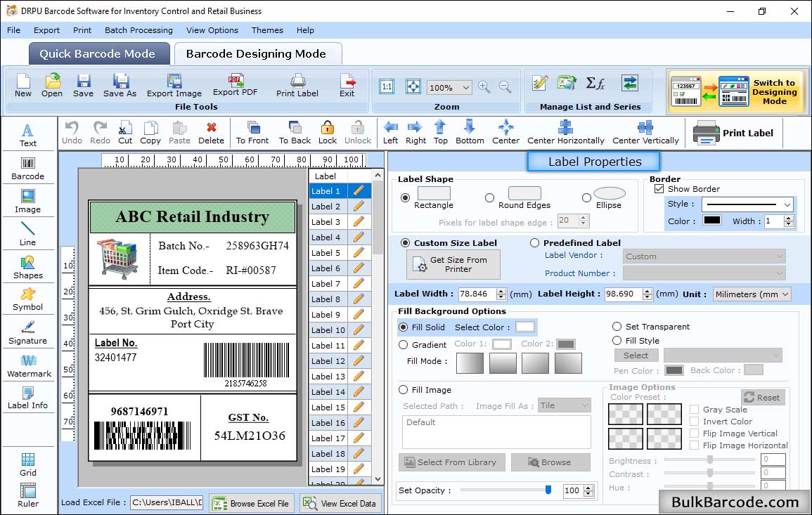The image size is (812, 515).
Task: Click the large Print Label button
Action: tap(733, 133)
